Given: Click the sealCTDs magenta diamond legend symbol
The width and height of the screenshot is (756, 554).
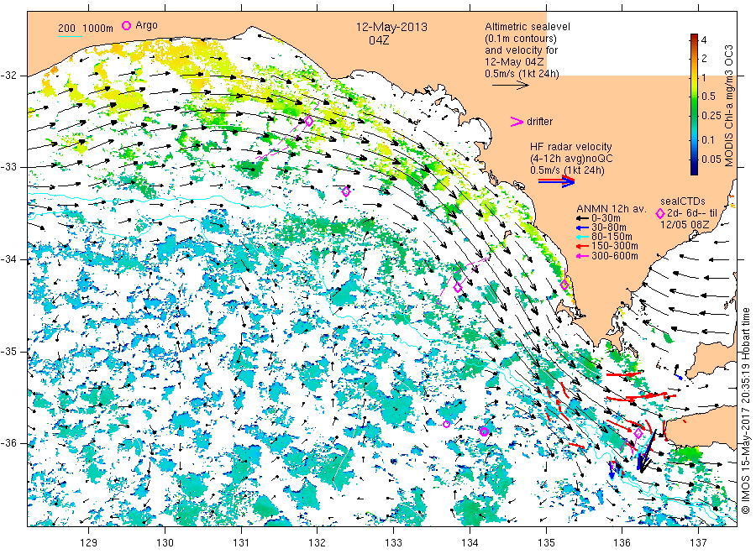Looking at the screenshot, I should coord(660,213).
